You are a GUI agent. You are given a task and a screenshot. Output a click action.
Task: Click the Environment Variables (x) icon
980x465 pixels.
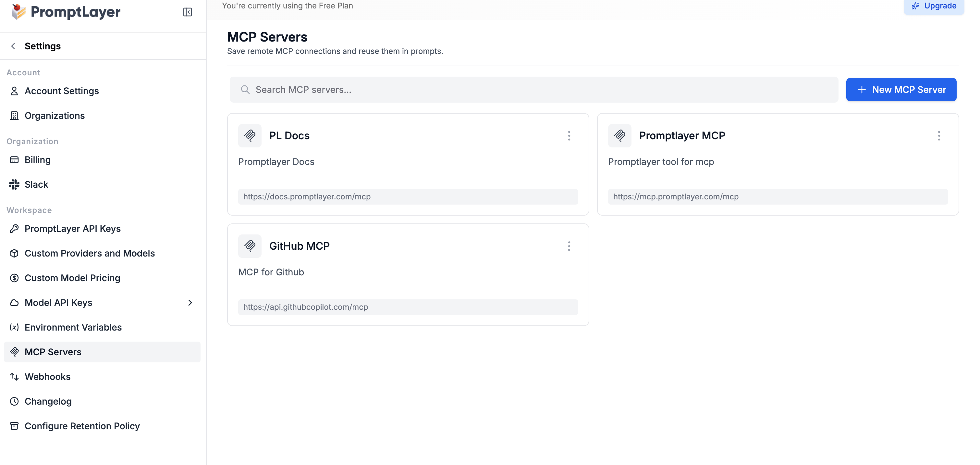14,327
